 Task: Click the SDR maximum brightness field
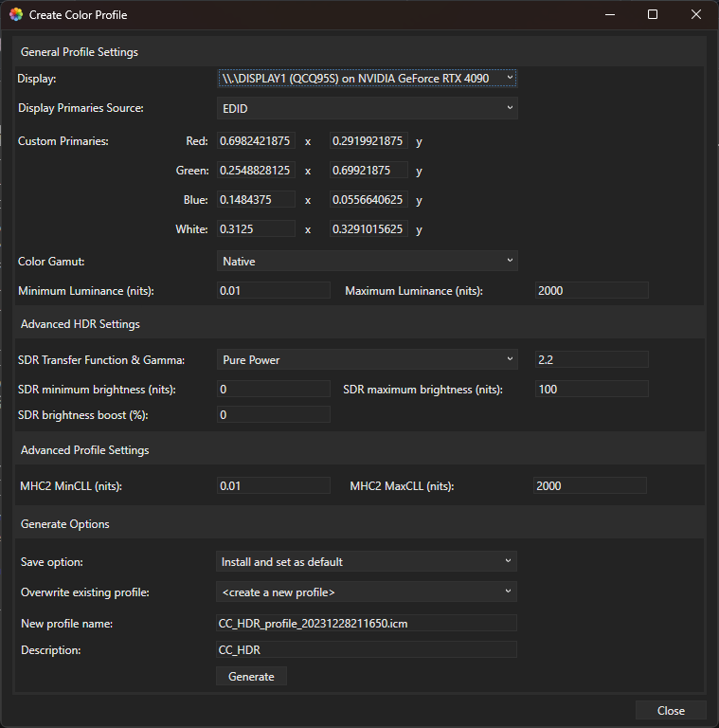pyautogui.click(x=592, y=389)
